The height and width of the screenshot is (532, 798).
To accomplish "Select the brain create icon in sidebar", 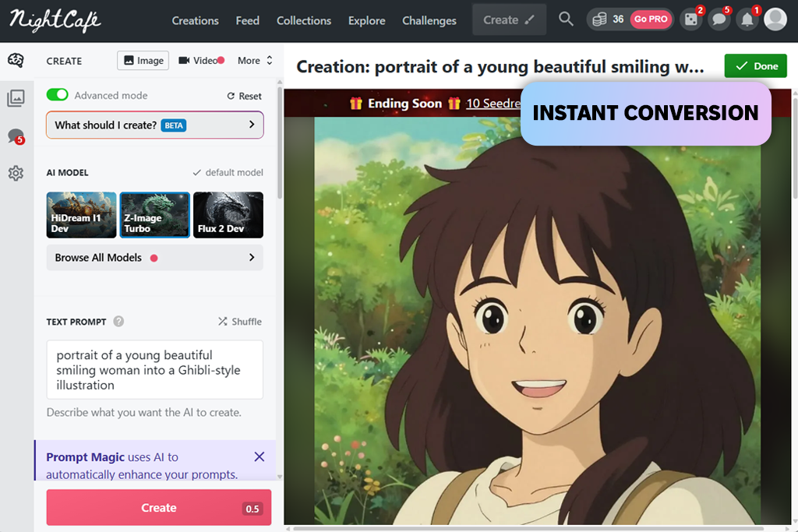I will click(16, 61).
